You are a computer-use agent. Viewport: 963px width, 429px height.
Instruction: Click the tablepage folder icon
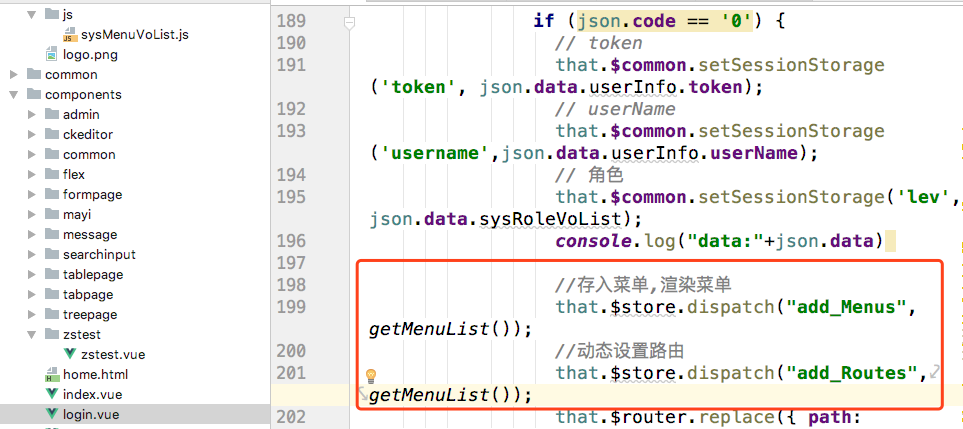tap(52, 274)
